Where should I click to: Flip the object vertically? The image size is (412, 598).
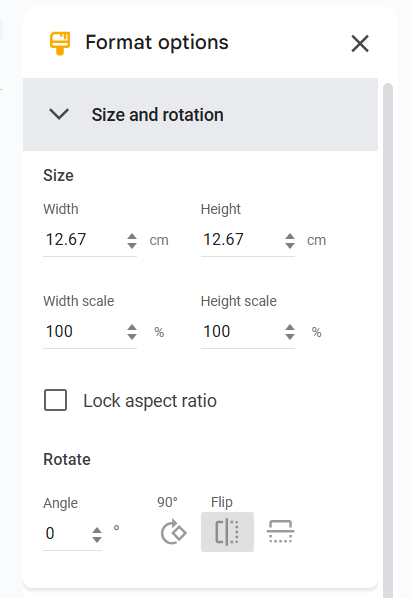click(280, 532)
